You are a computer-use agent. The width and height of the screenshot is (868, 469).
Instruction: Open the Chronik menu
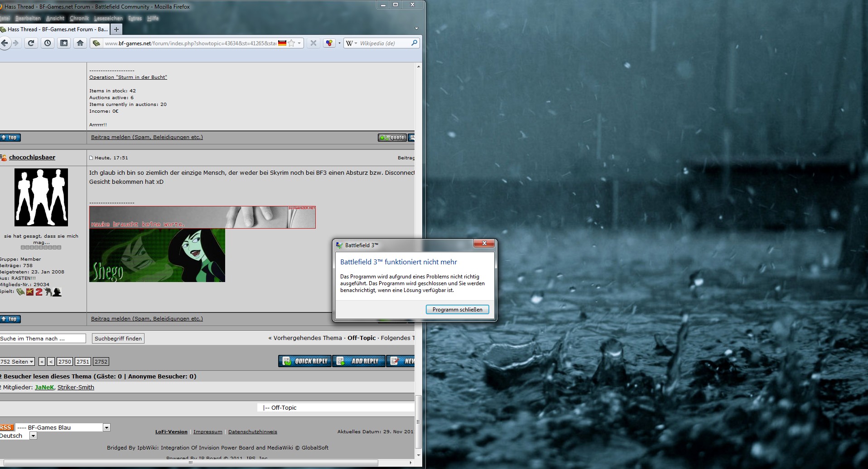click(x=79, y=18)
